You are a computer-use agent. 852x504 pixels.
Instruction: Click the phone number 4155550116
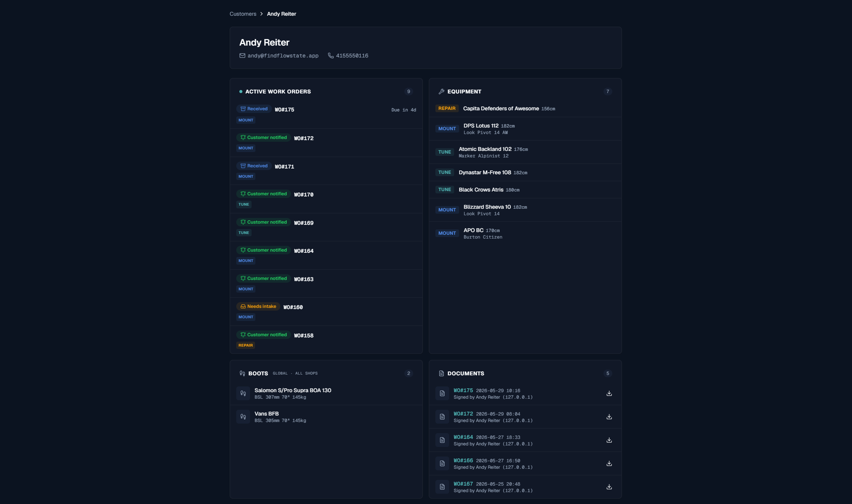[352, 56]
